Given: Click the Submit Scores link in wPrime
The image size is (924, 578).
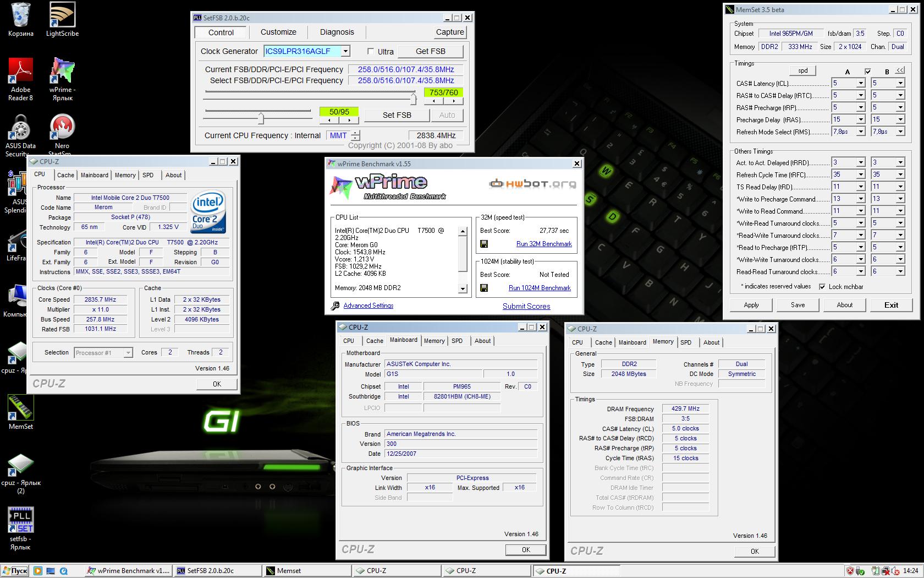Looking at the screenshot, I should [526, 306].
